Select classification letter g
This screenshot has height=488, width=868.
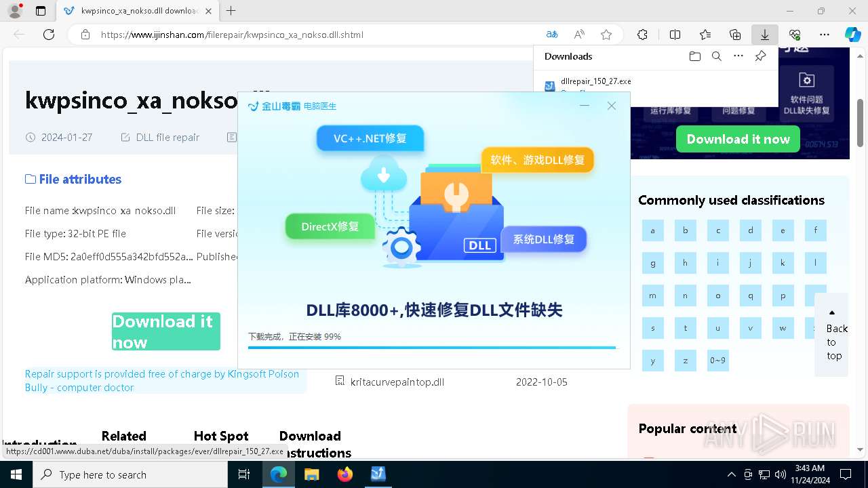pos(653,263)
